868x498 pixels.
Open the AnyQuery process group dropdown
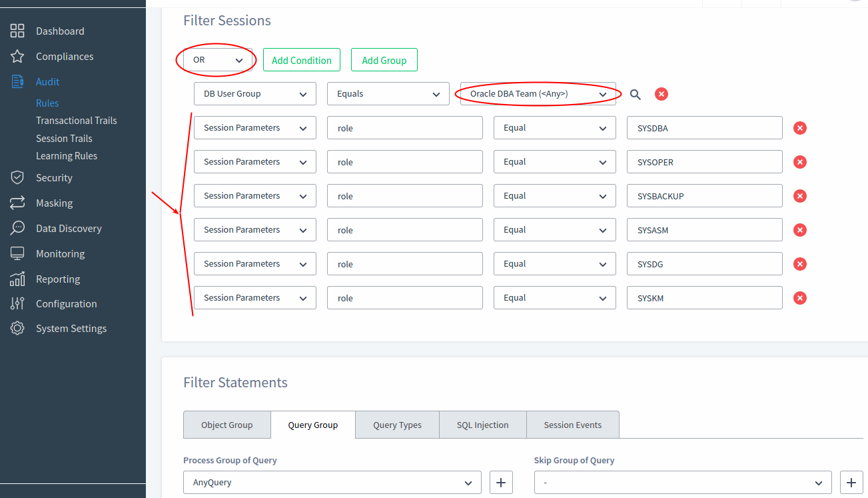pyautogui.click(x=332, y=482)
